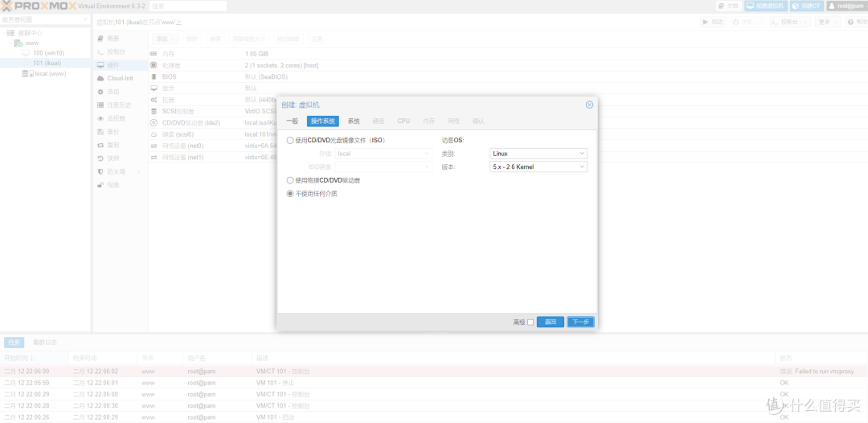868x423 pixels.
Task: Open the guest OS type dropdown showing Linux
Action: (538, 154)
